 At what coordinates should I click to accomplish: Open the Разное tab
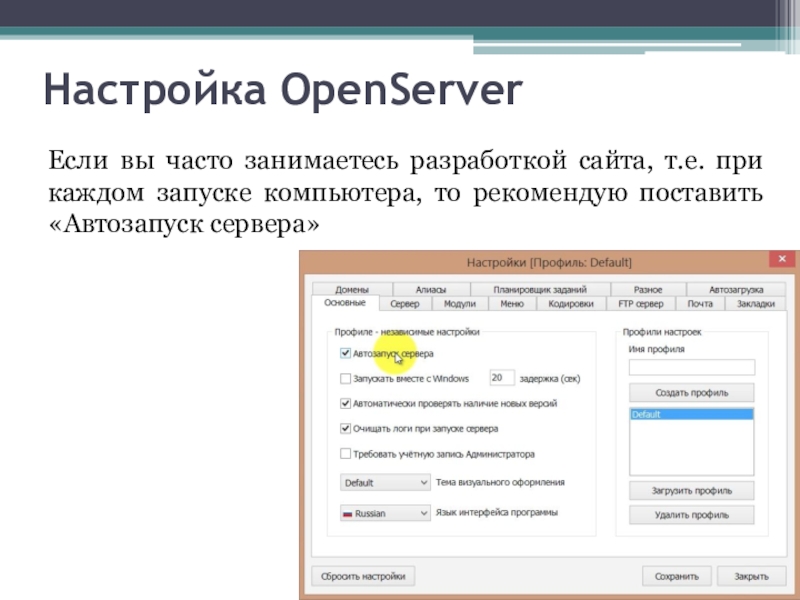click(x=648, y=289)
